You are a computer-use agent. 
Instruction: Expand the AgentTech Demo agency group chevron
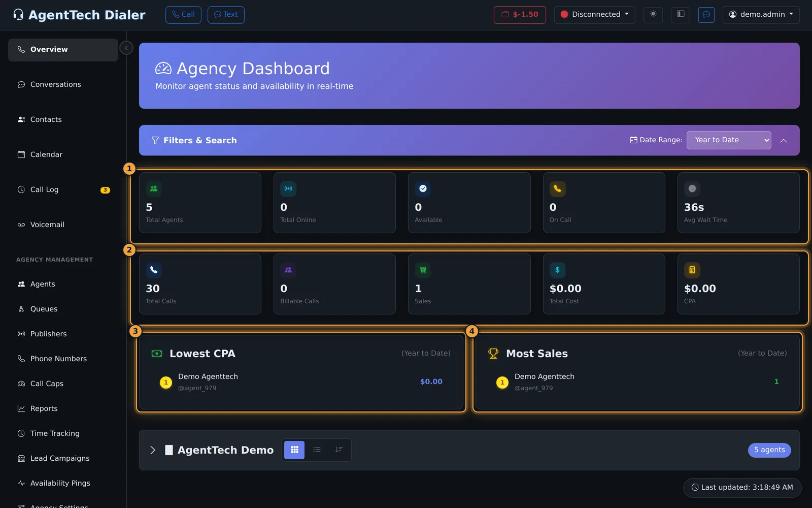click(x=153, y=450)
